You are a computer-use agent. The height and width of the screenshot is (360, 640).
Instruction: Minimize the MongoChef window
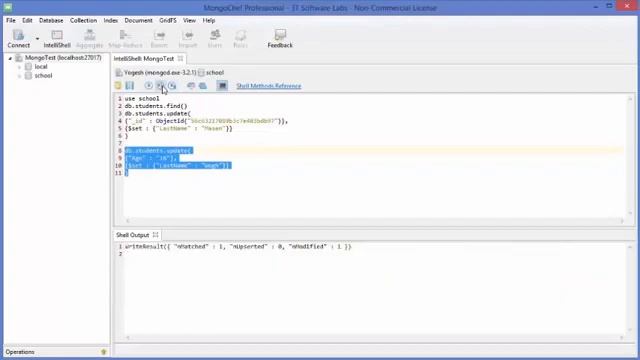(596, 7)
